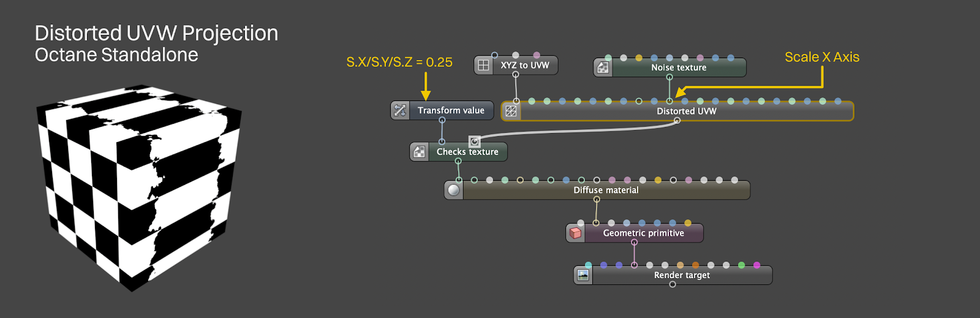Click the output pin below Render target
This screenshot has height=318, width=980.
click(673, 284)
